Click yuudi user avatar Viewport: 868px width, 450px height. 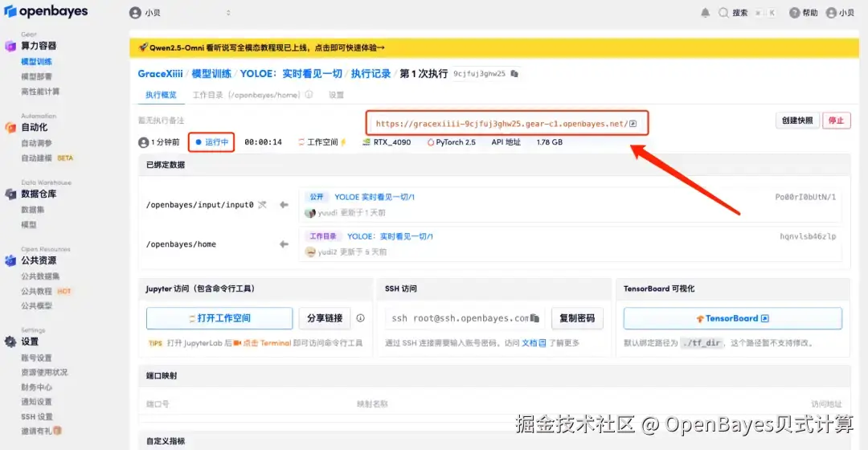(x=310, y=213)
